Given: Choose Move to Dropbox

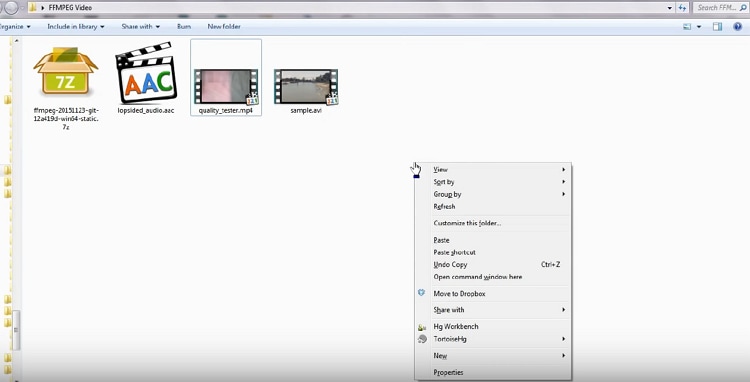Looking at the screenshot, I should pyautogui.click(x=493, y=294).
